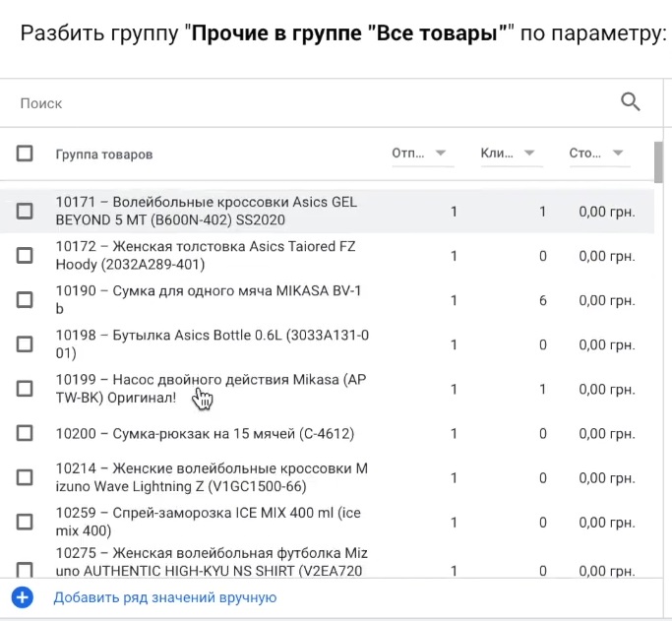Image resolution: width=672 pixels, height=621 pixels.
Task: Click Добавить ряд значений вручную link
Action: pyautogui.click(x=165, y=597)
